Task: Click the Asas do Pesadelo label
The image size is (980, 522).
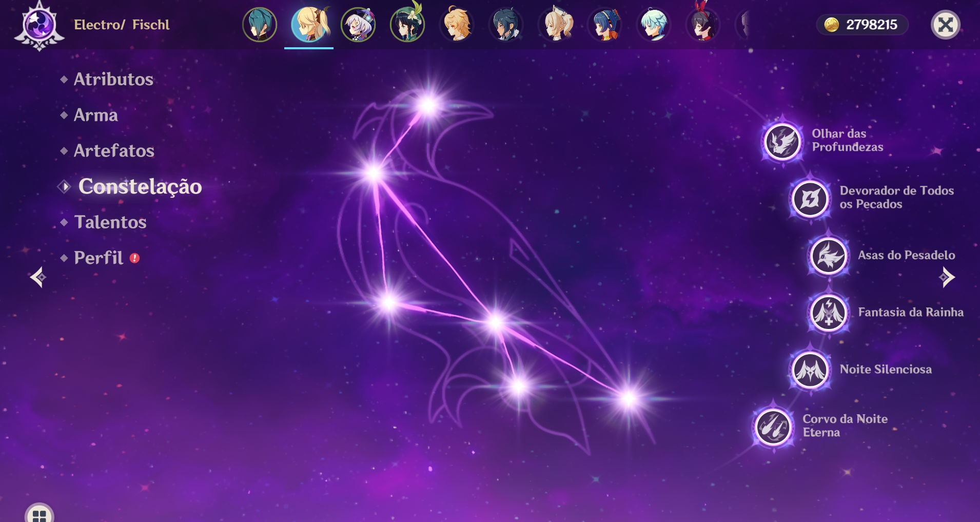Action: point(907,255)
